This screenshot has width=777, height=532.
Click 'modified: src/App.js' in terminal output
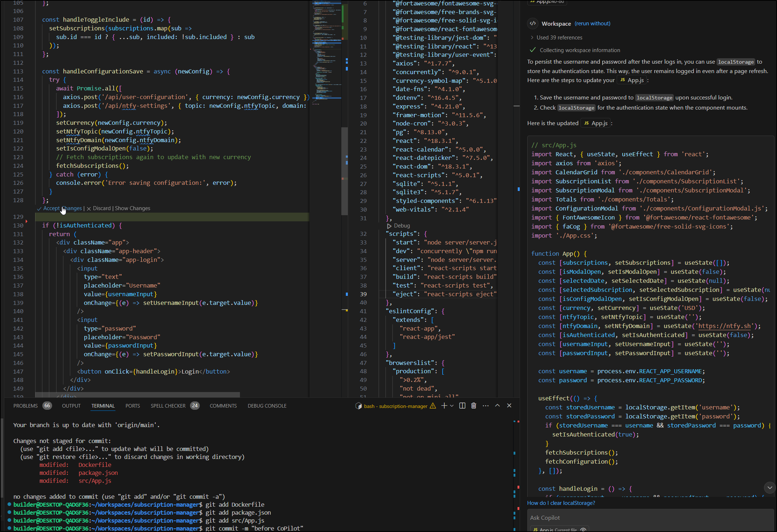(x=75, y=481)
